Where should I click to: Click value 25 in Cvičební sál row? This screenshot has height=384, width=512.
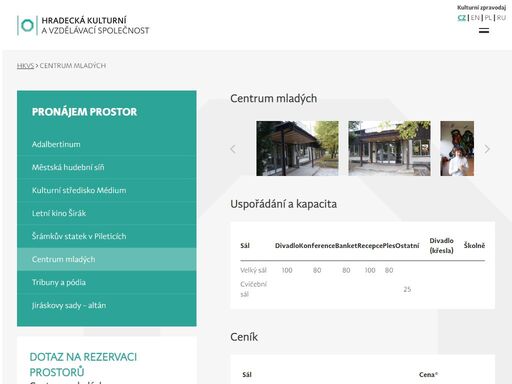click(407, 289)
